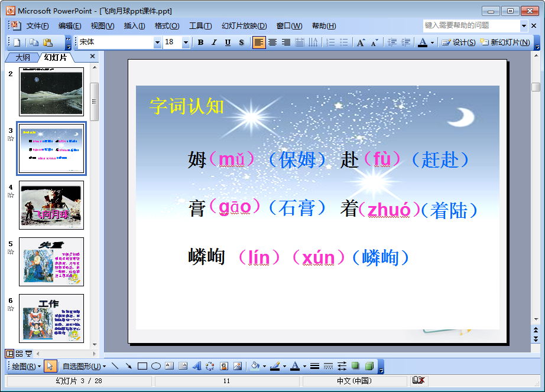Switch to the 大纲 outline tab
Viewport: 545px width, 392px height.
(x=22, y=57)
